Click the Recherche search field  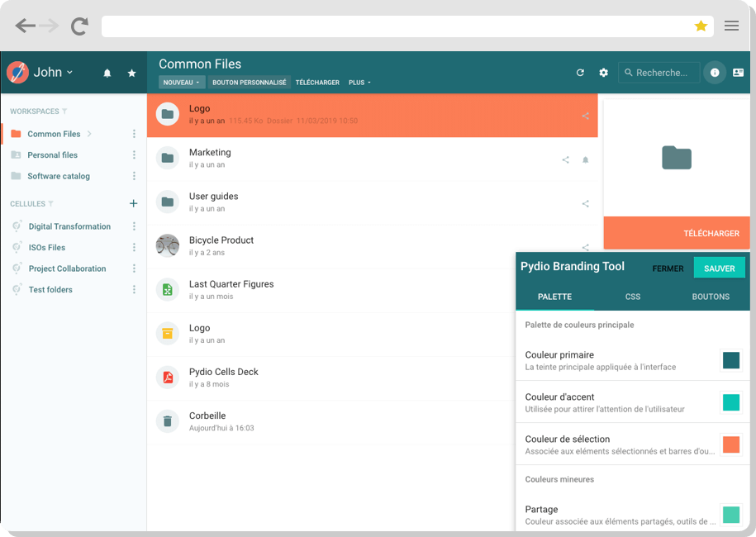659,73
